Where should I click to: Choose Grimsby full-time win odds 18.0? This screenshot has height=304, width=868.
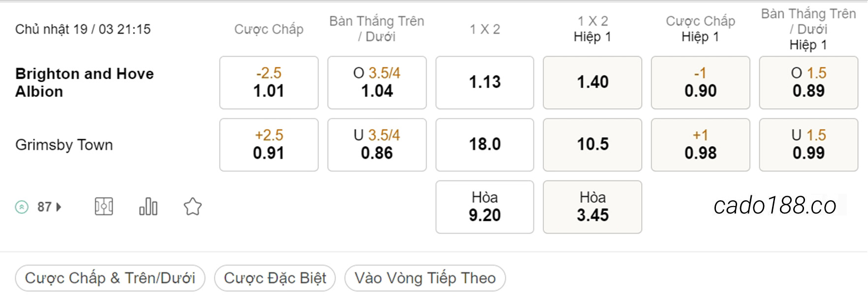click(485, 145)
